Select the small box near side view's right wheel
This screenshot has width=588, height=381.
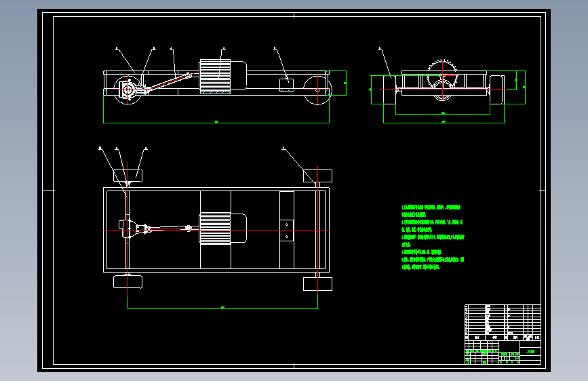pos(287,85)
